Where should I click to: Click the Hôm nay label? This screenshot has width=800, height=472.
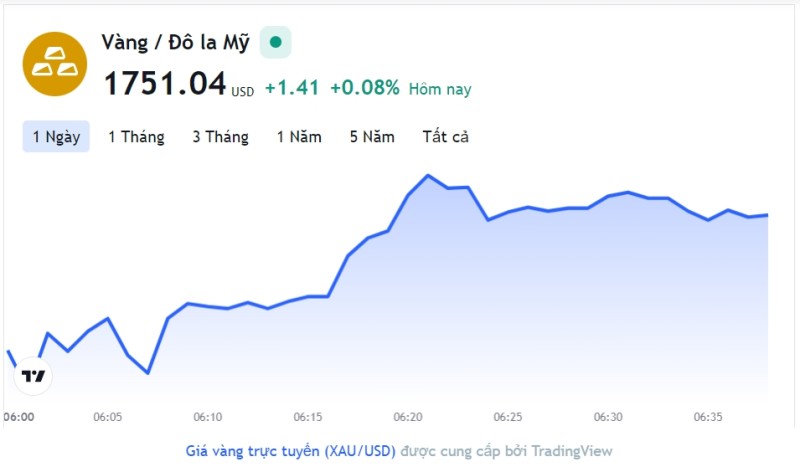coord(440,89)
